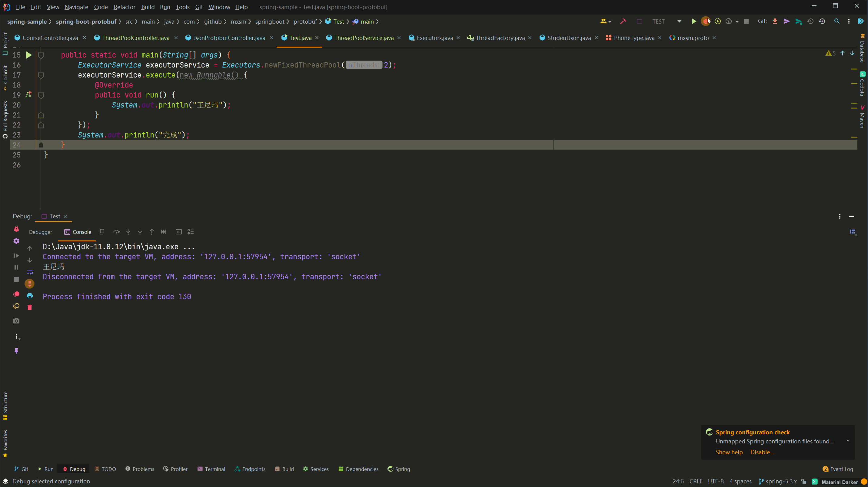Toggle soft-wrap in the console
The width and height of the screenshot is (868, 487).
(30, 272)
